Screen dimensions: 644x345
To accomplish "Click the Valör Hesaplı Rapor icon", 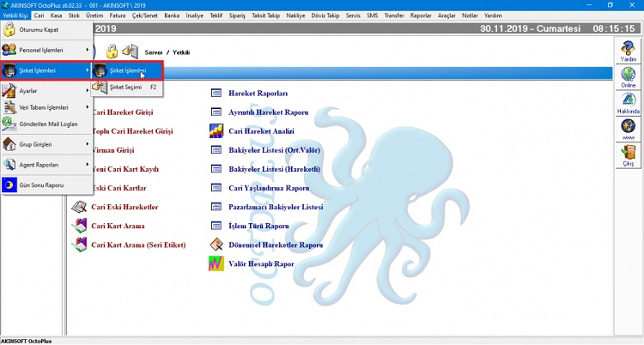I will 216,263.
